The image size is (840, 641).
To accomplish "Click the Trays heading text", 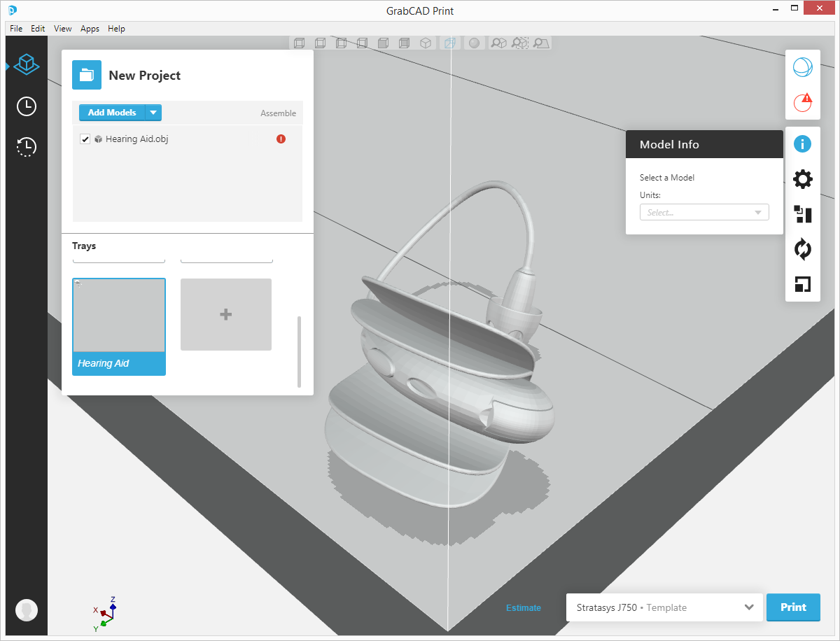I will point(84,246).
